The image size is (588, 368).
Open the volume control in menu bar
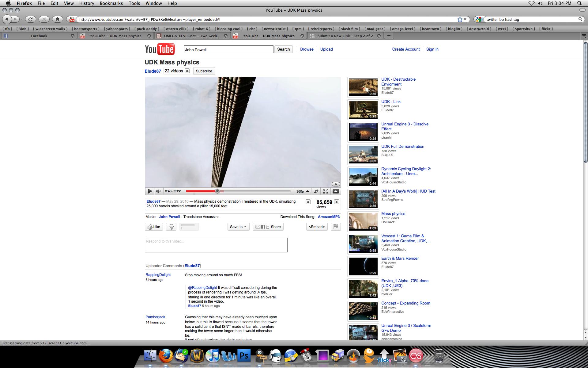[x=540, y=3]
